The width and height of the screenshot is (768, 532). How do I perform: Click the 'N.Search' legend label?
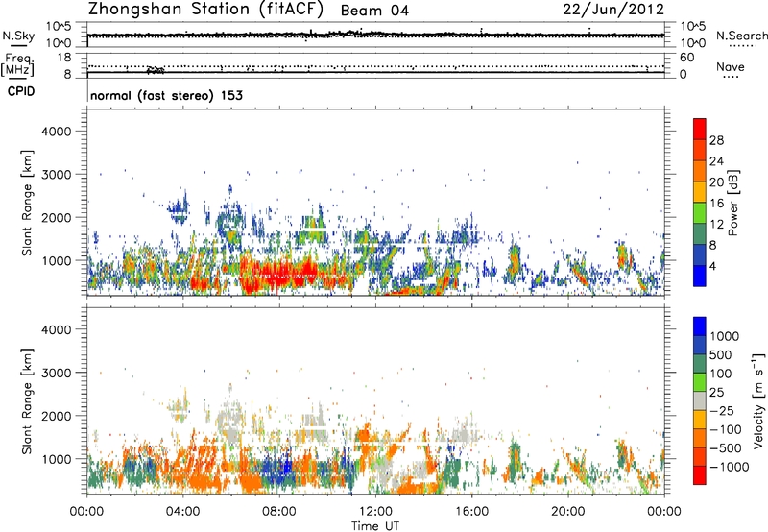pos(741,36)
